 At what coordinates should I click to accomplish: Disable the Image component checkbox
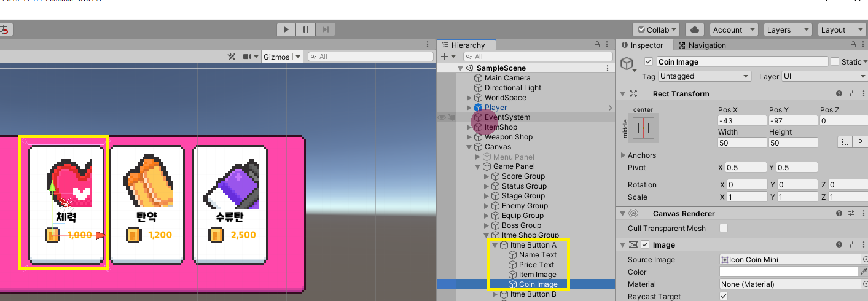(x=645, y=244)
